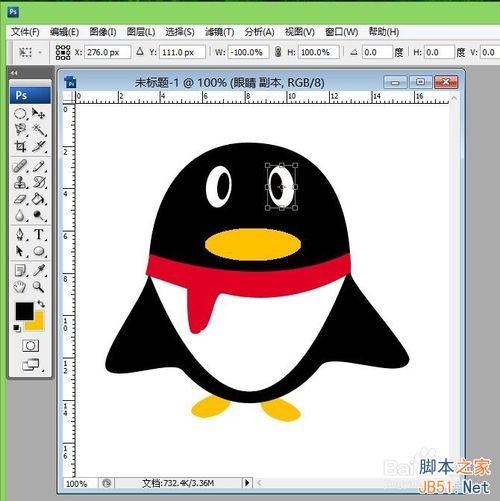Select the Blur tool
This screenshot has height=501, width=500.
pyautogui.click(x=20, y=216)
